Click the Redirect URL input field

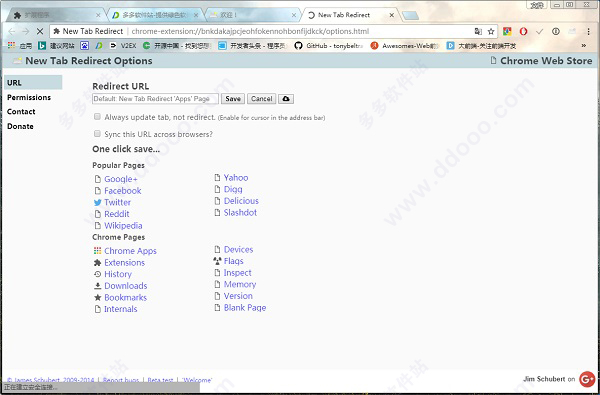click(x=155, y=99)
